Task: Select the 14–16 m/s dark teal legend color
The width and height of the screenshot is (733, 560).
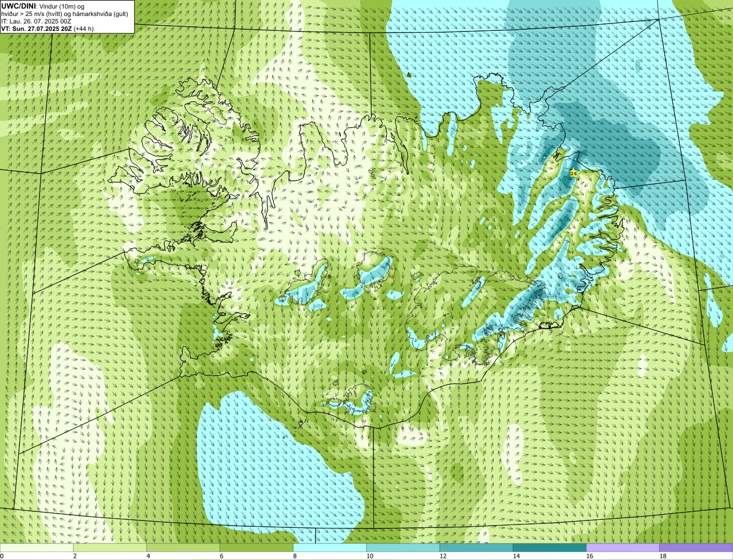Action: 550,547
